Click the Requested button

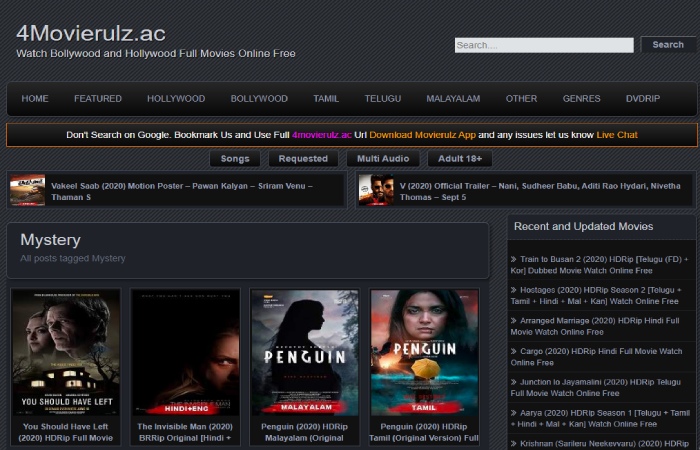[303, 158]
